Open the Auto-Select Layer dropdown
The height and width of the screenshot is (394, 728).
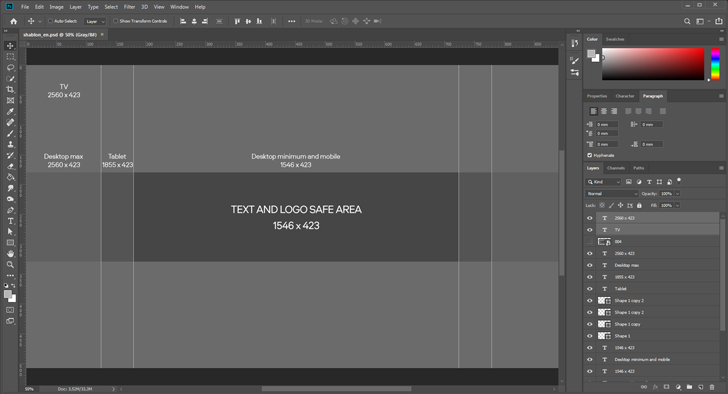(95, 21)
